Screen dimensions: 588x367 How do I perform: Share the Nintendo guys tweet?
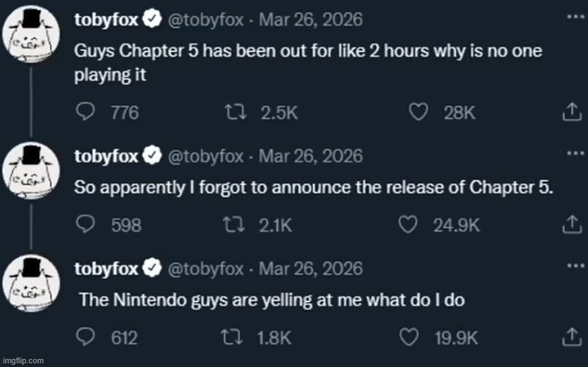(570, 338)
